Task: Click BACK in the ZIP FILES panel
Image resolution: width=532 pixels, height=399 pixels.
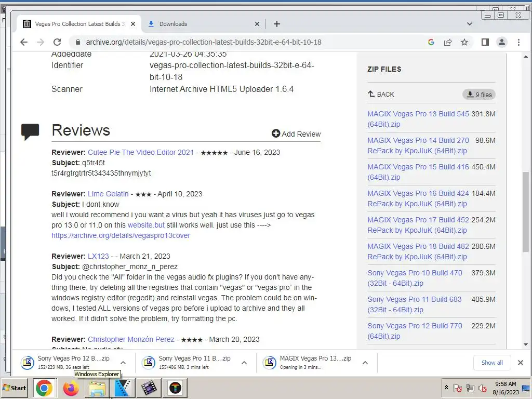Action: click(x=381, y=94)
